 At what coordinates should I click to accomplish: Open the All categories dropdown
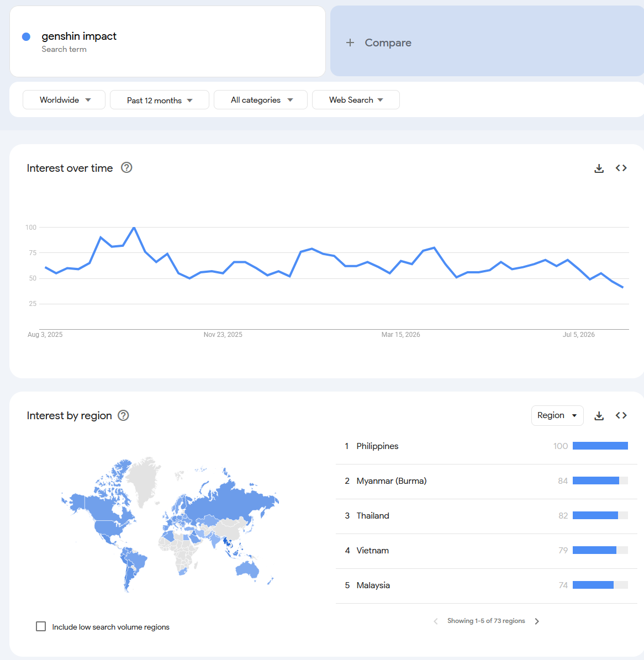(x=261, y=100)
